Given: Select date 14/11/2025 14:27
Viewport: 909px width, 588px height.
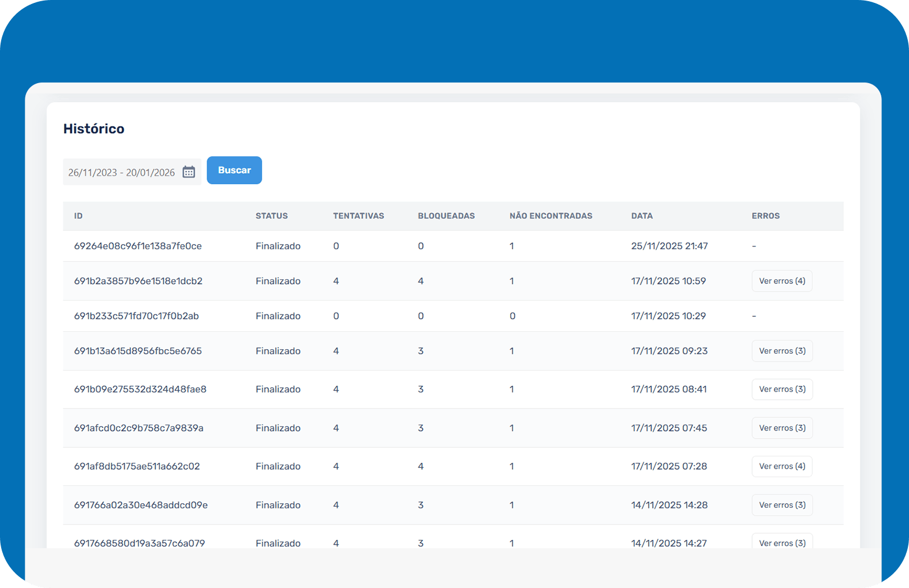Looking at the screenshot, I should tap(669, 543).
